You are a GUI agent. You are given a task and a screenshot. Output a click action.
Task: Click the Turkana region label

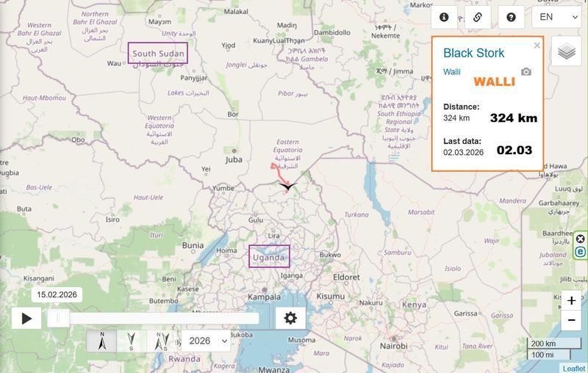[x=356, y=214]
